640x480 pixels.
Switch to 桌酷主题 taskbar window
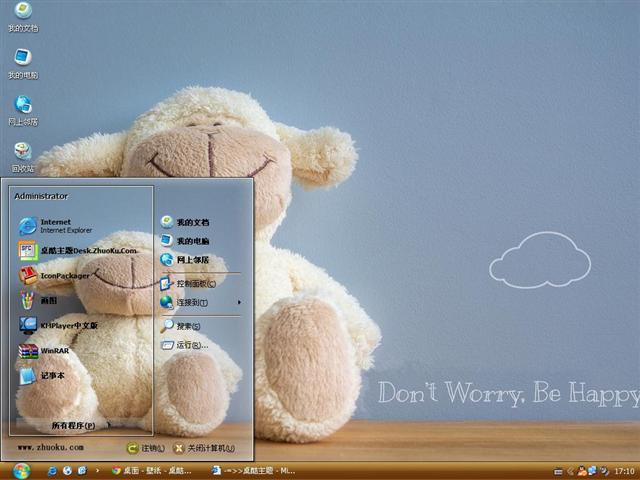(x=254, y=471)
